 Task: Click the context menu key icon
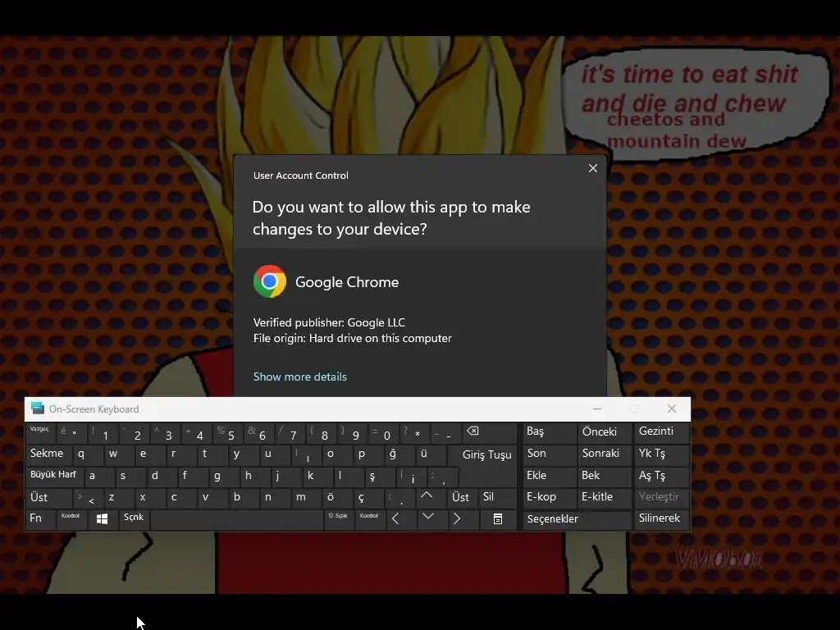[498, 518]
